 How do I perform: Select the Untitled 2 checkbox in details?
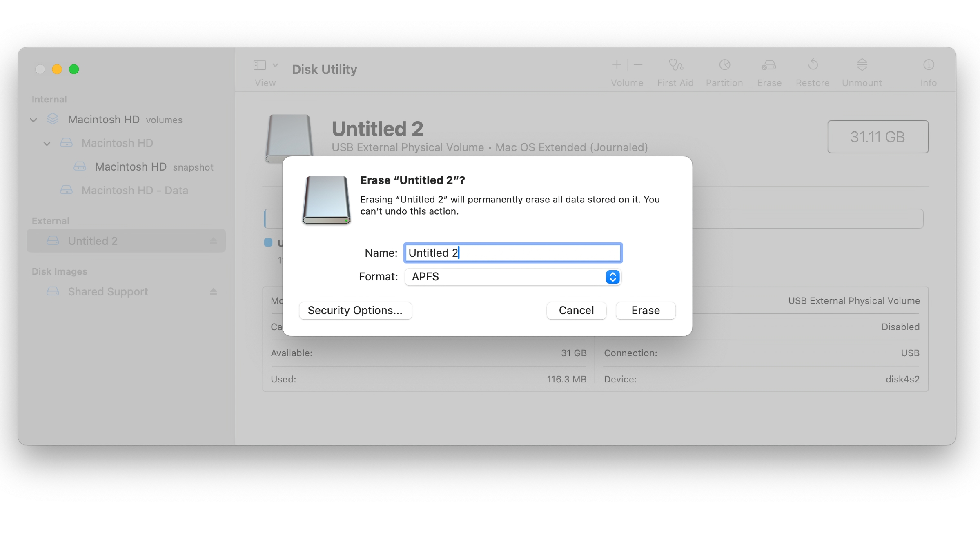pyautogui.click(x=268, y=242)
